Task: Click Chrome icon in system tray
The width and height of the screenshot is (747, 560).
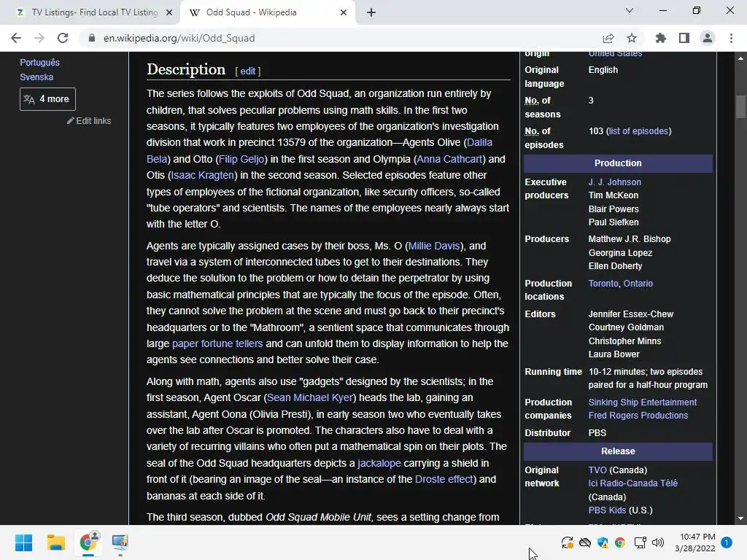Action: (x=620, y=542)
